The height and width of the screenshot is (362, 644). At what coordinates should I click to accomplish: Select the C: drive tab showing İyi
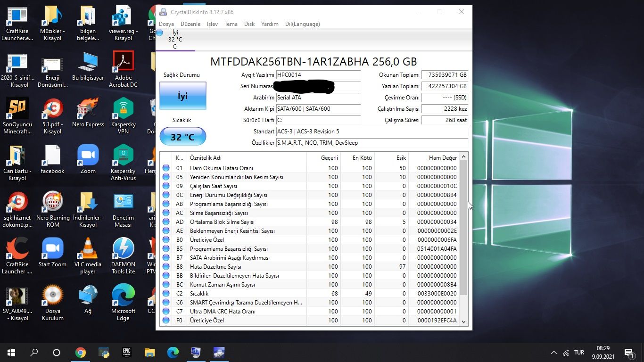point(175,40)
